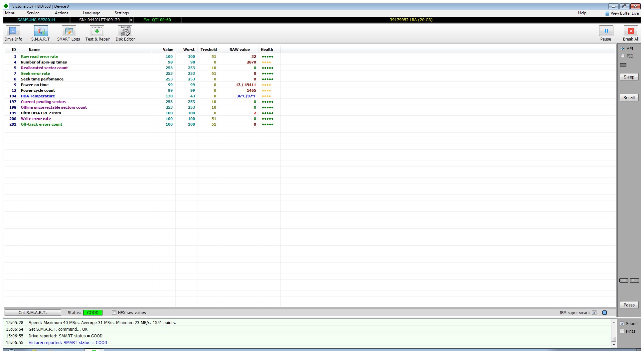Click the RAW value column header
This screenshot has width=644, height=351.
[240, 50]
